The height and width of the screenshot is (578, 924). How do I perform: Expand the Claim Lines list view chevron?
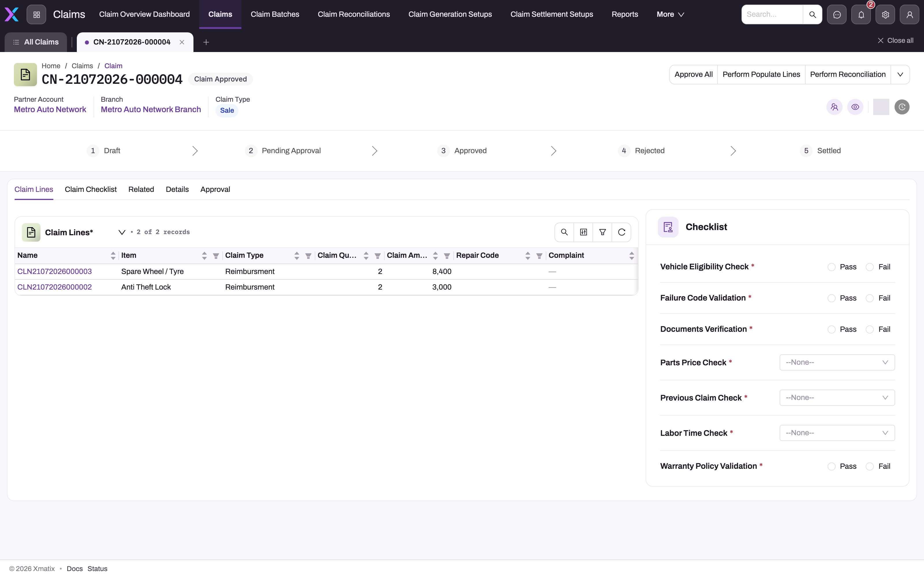[x=122, y=232]
